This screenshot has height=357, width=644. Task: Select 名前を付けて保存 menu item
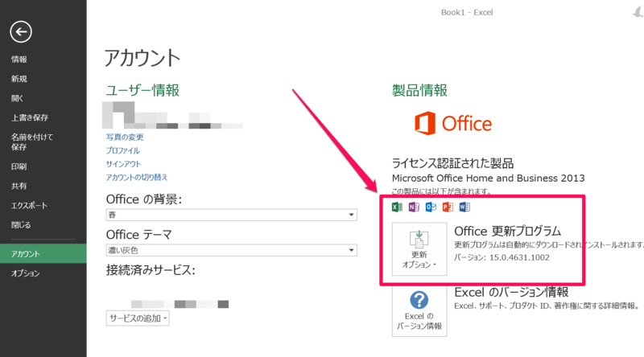(x=32, y=142)
